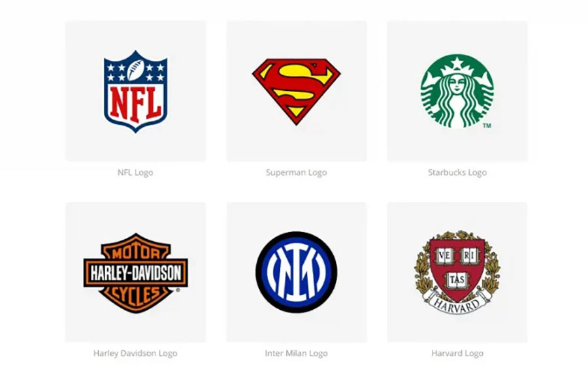Open the Harley-Davidson bar and shield logo
The width and height of the screenshot is (588, 379).
[135, 272]
